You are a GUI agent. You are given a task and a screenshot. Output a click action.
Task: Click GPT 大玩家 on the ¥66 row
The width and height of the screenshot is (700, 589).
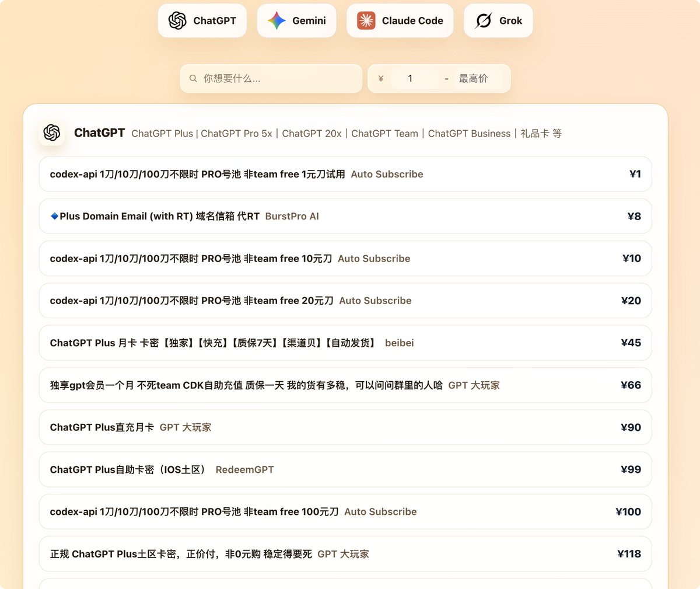(x=474, y=385)
